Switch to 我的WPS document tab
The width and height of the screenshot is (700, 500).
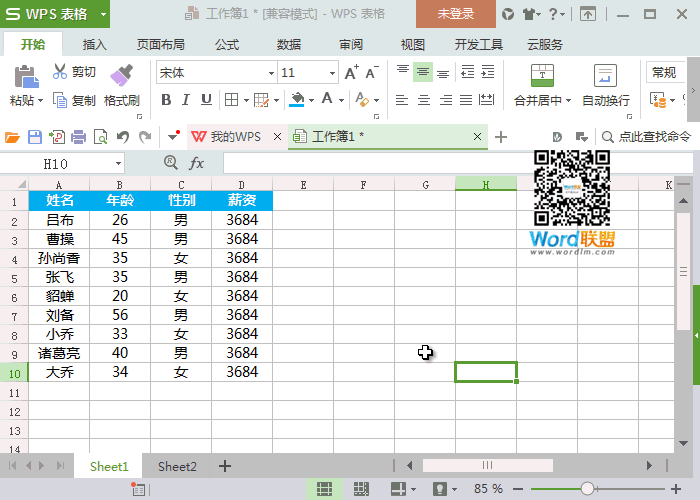[x=236, y=137]
